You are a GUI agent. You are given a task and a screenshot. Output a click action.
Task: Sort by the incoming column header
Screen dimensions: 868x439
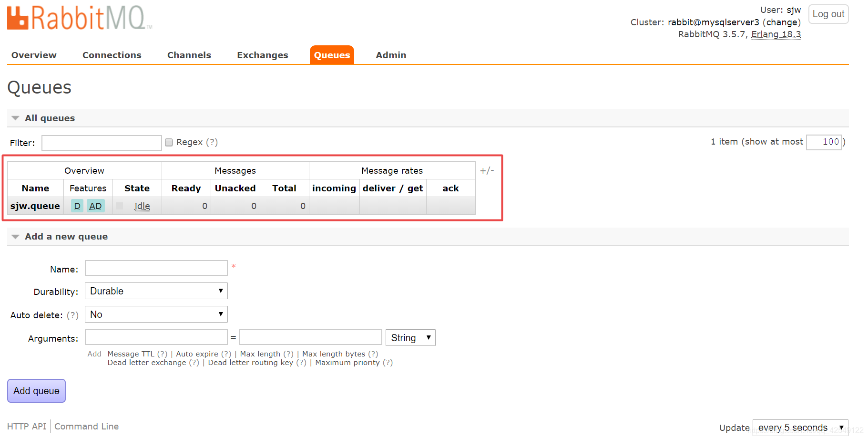pyautogui.click(x=334, y=188)
